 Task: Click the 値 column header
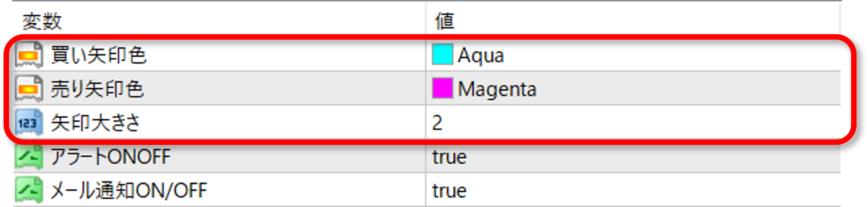click(x=444, y=21)
